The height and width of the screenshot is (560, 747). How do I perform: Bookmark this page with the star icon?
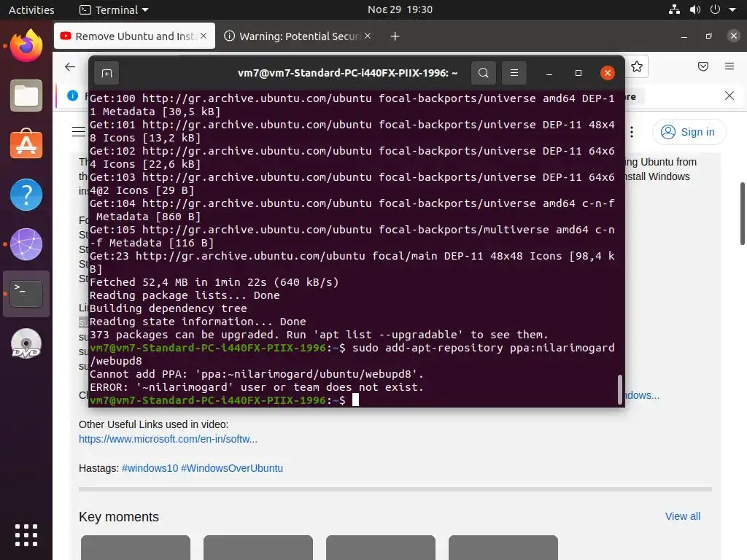coord(636,66)
